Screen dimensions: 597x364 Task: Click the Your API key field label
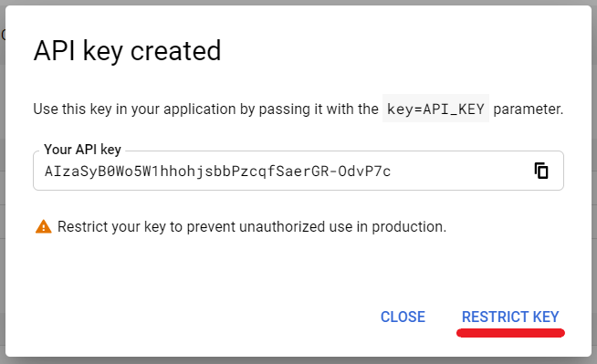(x=83, y=150)
